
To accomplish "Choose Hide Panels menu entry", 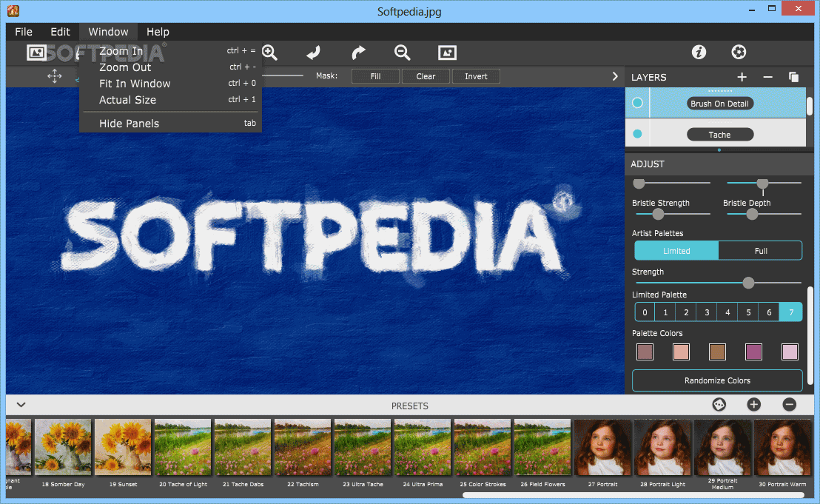I will click(170, 124).
